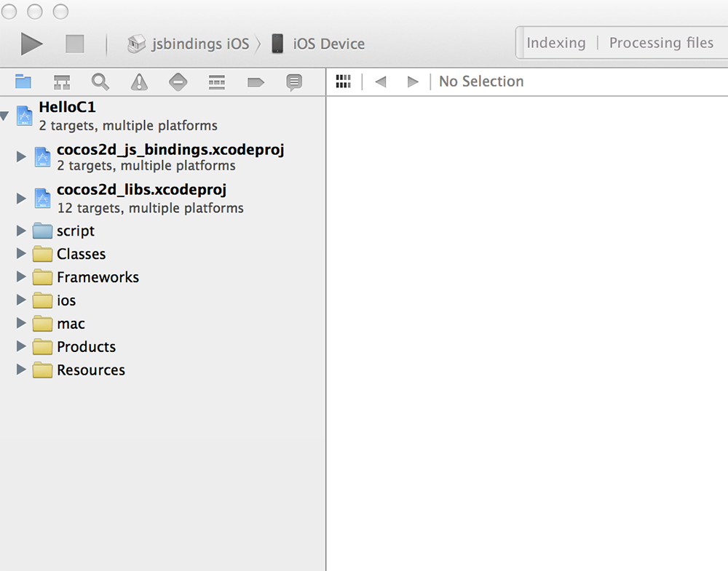
Task: Click the Related Items grid icon
Action: pos(343,81)
